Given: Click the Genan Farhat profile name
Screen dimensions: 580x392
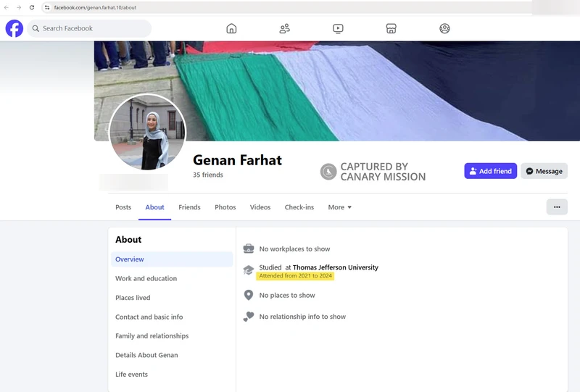Looking at the screenshot, I should (237, 160).
